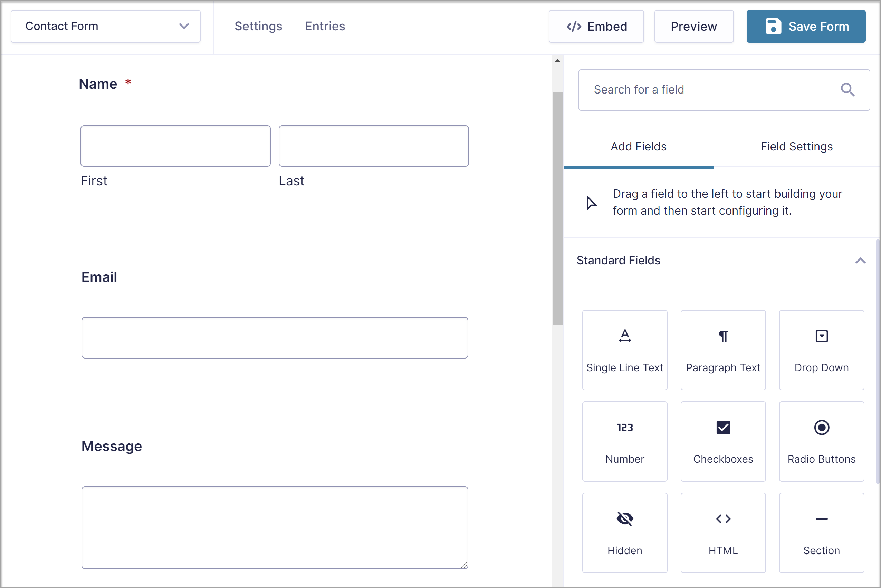
Task: Click the Message textarea resize handle
Action: pyautogui.click(x=464, y=565)
